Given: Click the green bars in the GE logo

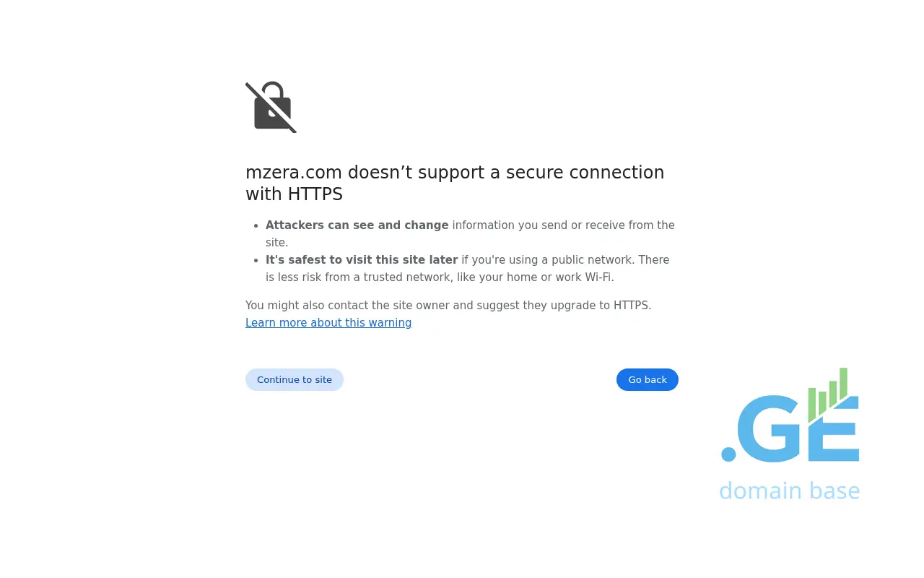Looking at the screenshot, I should pyautogui.click(x=827, y=394).
